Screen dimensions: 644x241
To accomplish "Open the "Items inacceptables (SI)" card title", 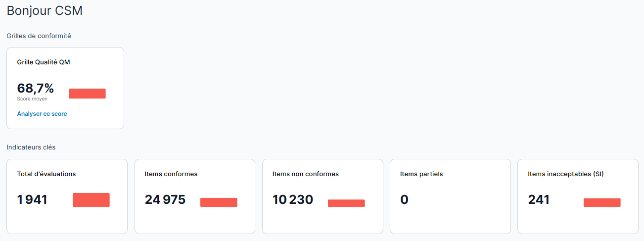I will click(566, 174).
